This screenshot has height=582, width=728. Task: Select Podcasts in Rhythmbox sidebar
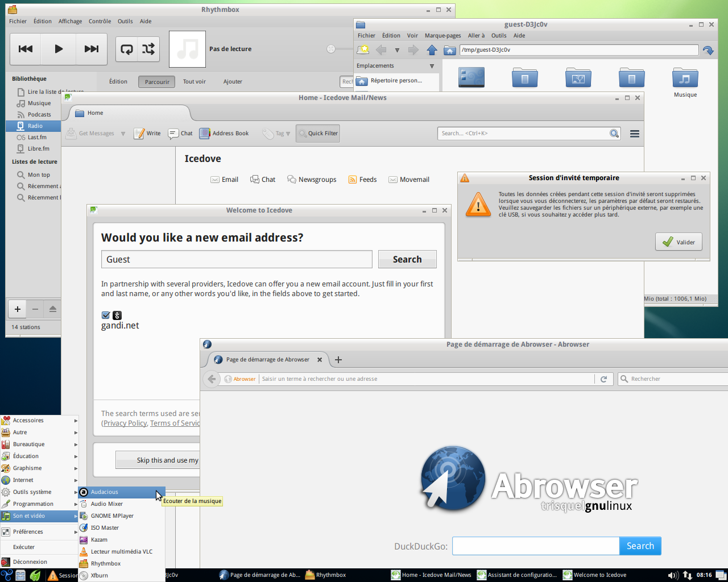(39, 114)
